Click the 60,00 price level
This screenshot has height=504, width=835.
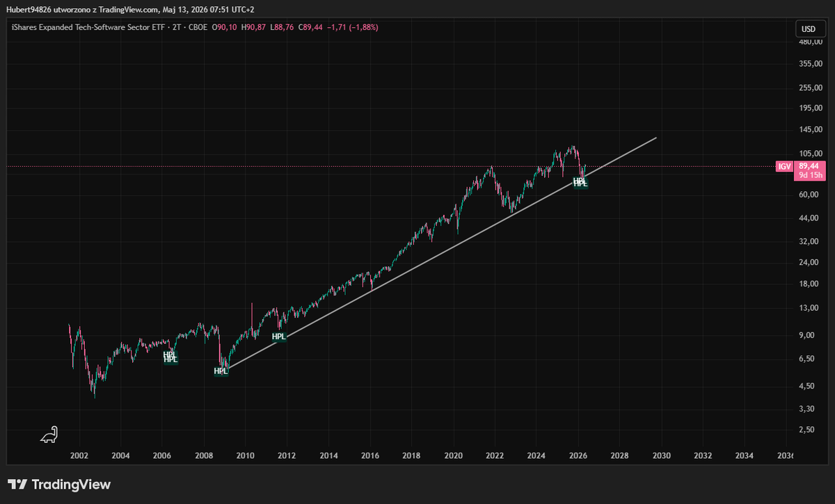click(x=809, y=195)
